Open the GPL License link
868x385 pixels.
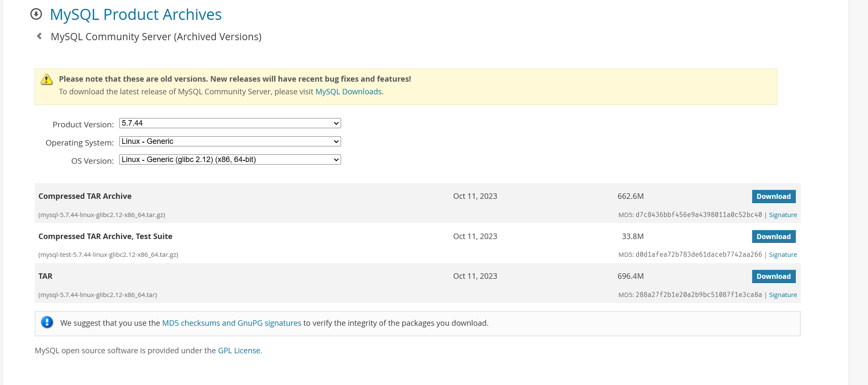click(239, 351)
